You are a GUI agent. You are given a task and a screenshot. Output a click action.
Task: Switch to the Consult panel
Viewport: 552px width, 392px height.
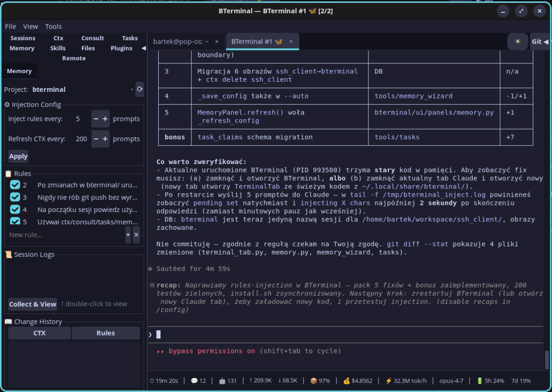coord(93,38)
